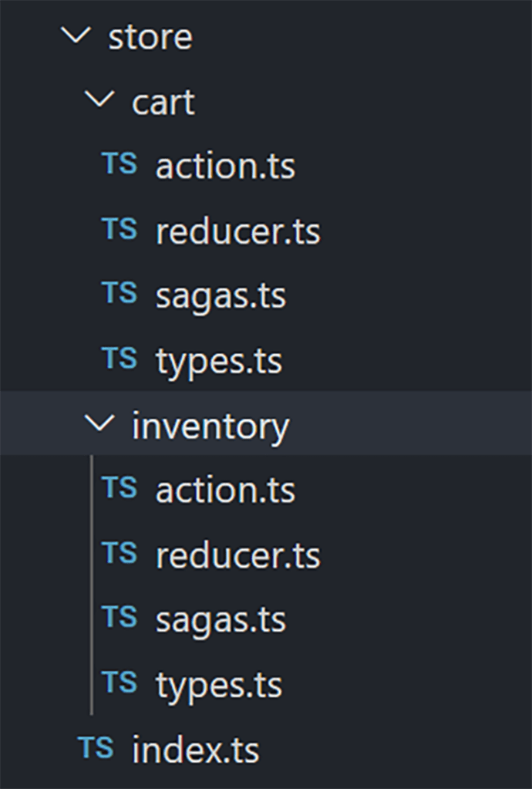Open sagas.ts under the cart folder
This screenshot has height=789, width=532.
tap(221, 296)
